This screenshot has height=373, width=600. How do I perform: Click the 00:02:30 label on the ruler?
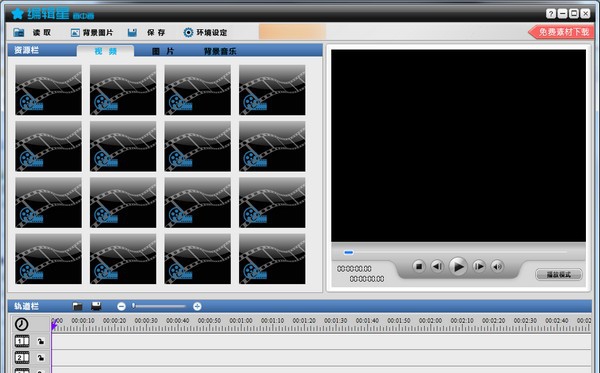click(525, 321)
